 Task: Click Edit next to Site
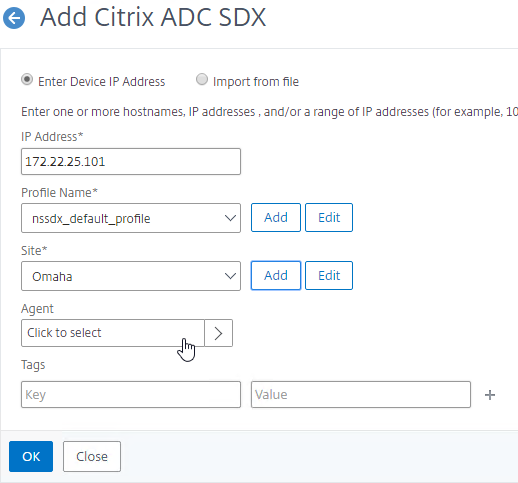[x=329, y=276]
